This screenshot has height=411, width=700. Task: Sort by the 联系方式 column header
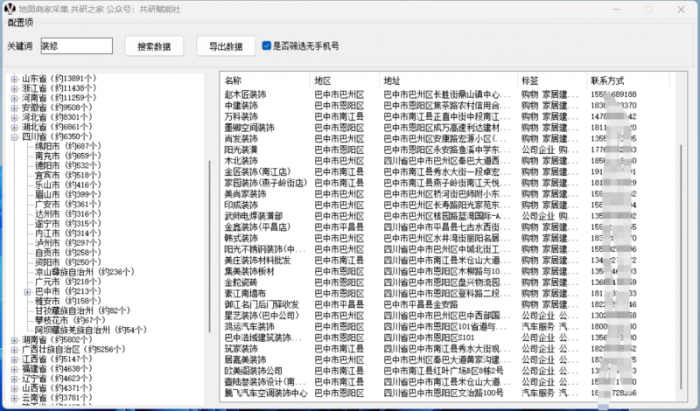coord(628,81)
